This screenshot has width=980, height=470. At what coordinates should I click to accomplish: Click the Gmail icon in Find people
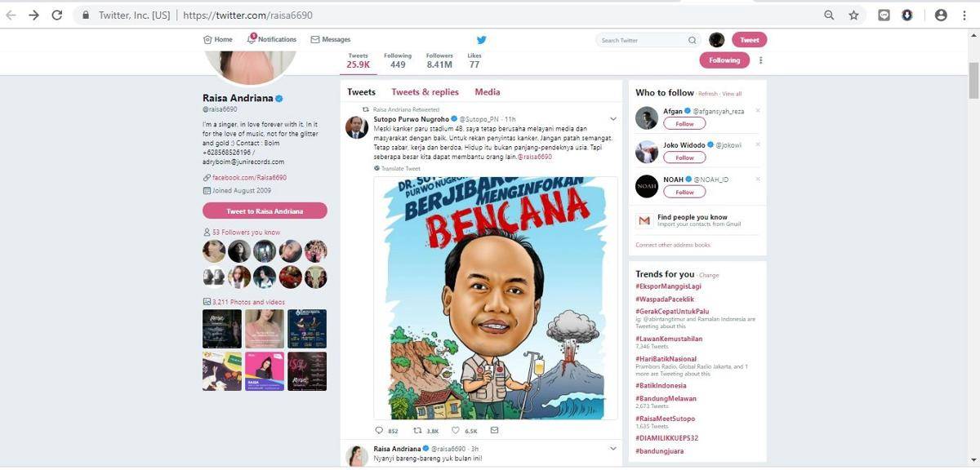(644, 220)
